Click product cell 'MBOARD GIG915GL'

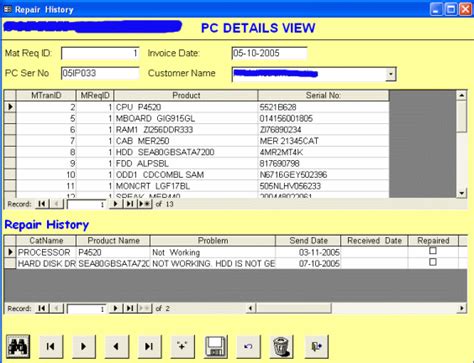click(186, 118)
